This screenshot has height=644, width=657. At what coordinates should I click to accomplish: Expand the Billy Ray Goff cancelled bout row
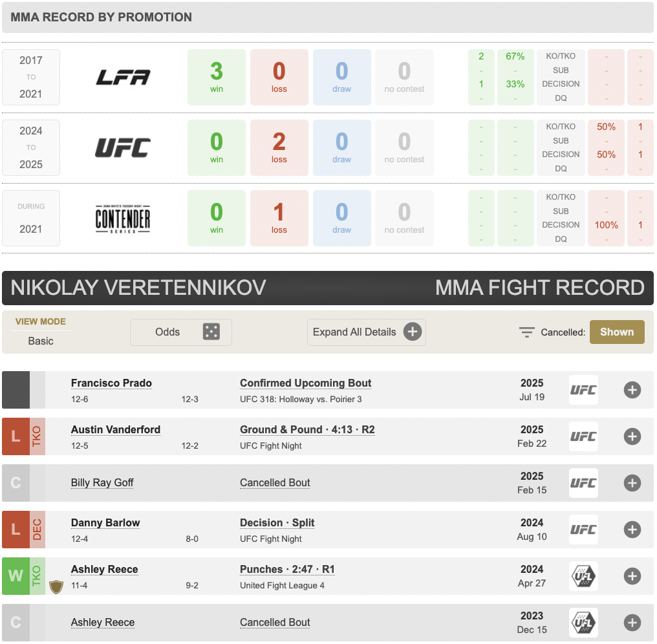click(x=632, y=483)
